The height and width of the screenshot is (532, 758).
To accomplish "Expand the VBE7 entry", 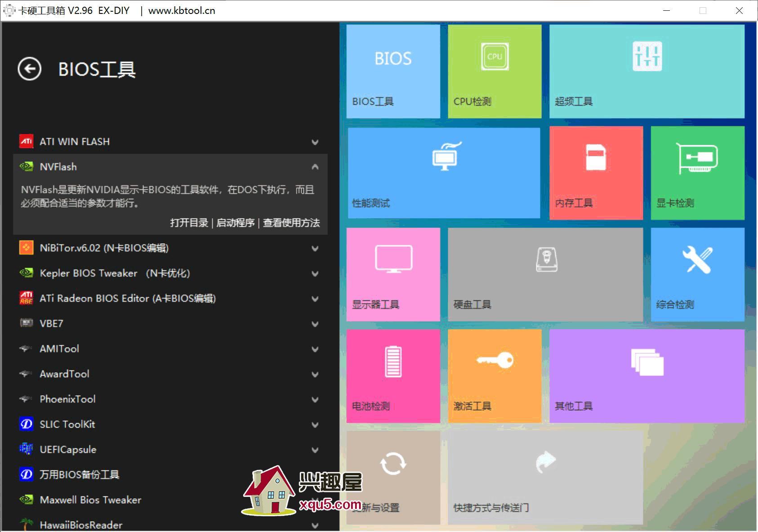I will [315, 324].
